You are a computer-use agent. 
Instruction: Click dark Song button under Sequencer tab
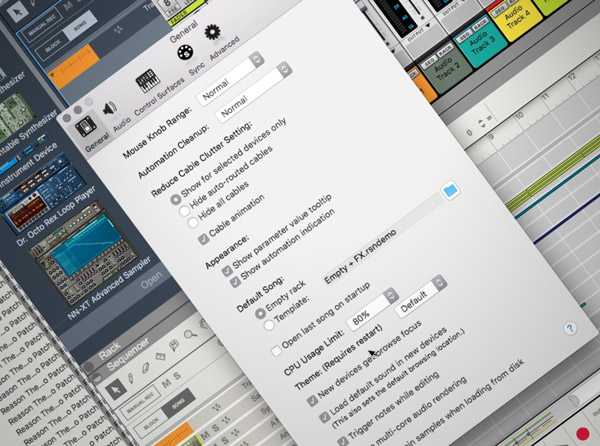click(x=178, y=403)
